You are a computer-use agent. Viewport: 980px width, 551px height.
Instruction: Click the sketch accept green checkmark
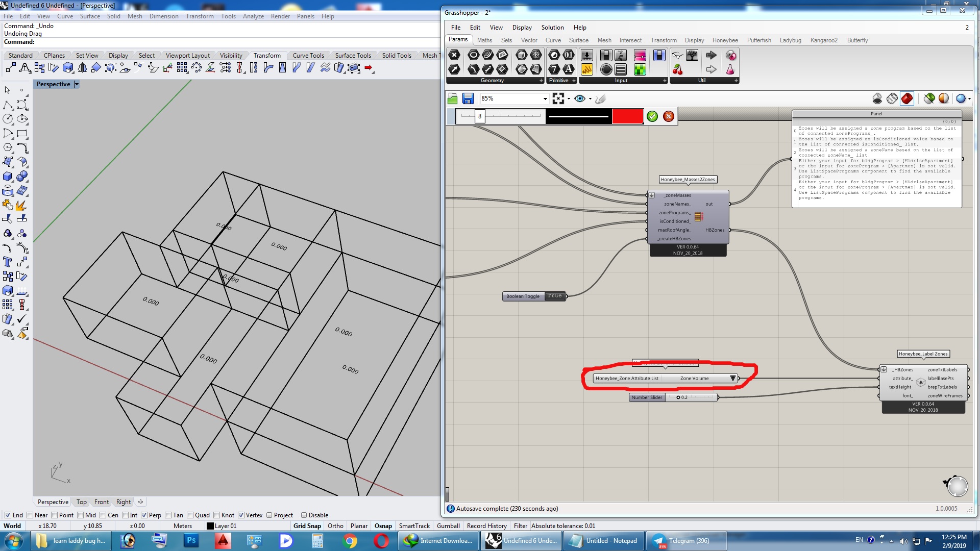pos(652,116)
